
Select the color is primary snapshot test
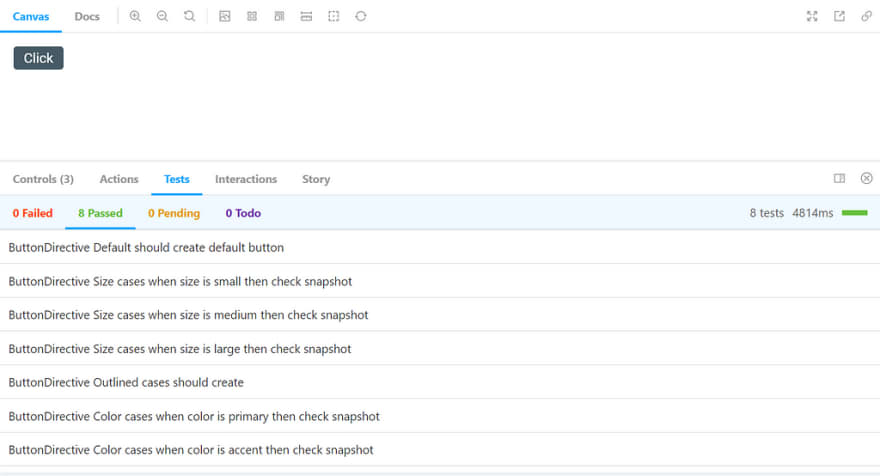[x=440, y=416]
